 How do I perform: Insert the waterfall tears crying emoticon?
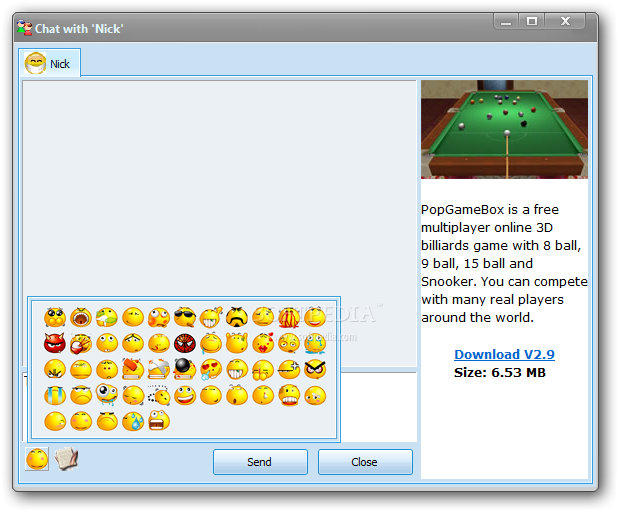[x=54, y=395]
